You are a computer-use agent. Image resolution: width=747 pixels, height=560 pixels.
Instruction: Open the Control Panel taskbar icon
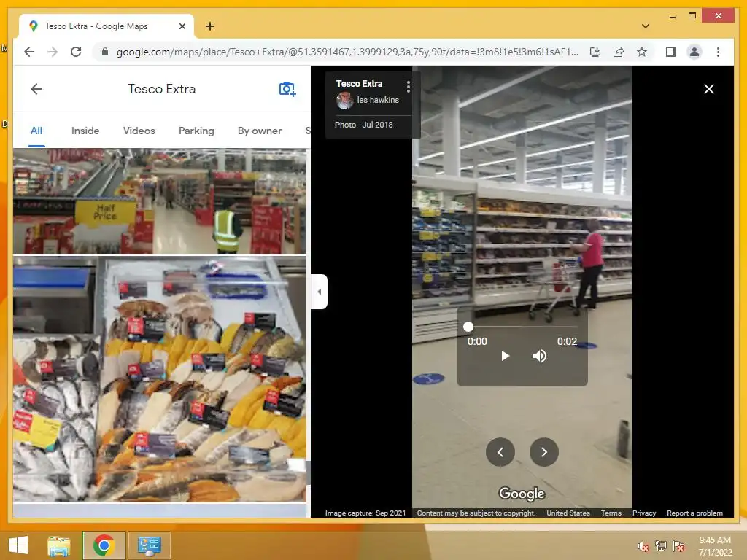[x=149, y=545]
